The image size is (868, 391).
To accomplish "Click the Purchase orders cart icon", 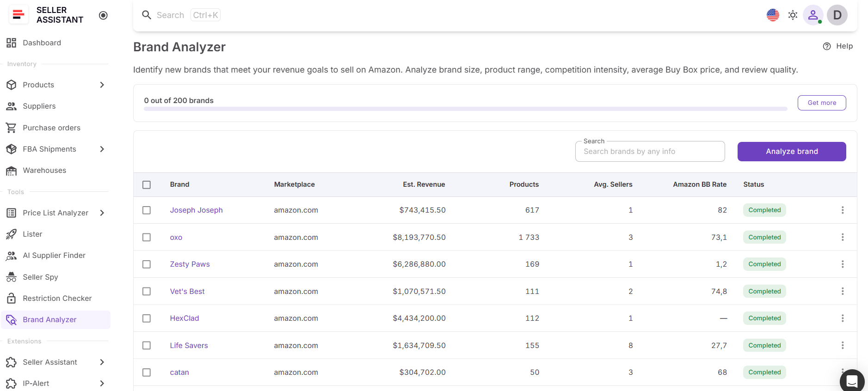I will coord(12,128).
